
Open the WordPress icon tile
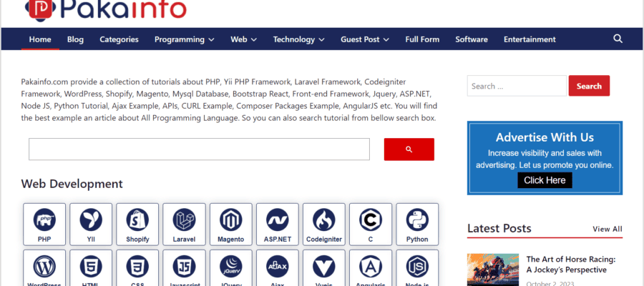[44, 268]
